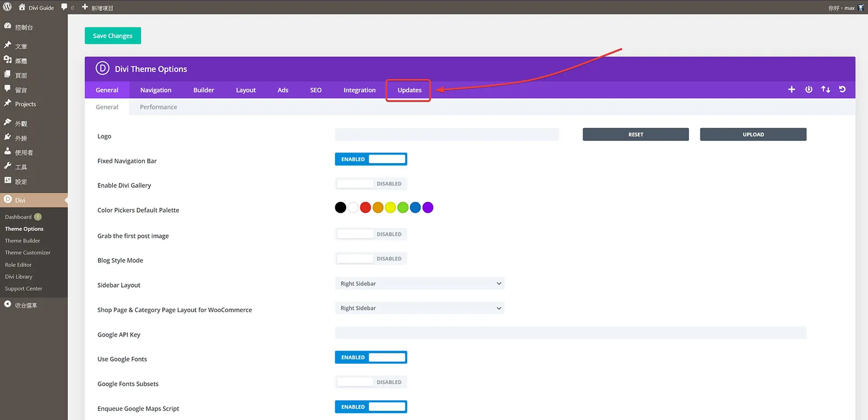Screen dimensions: 868x420
Task: Click the import/export arrows icon
Action: (826, 90)
